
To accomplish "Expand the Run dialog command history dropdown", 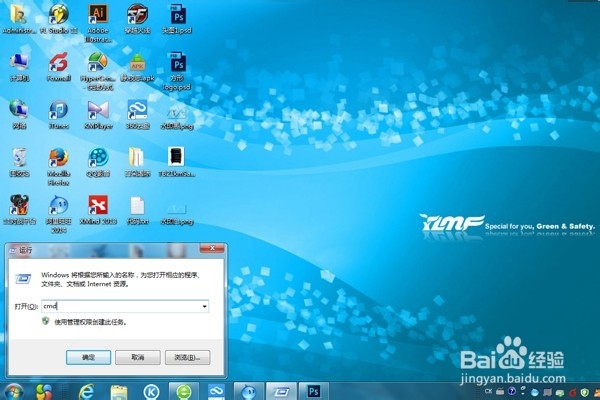I will [x=205, y=306].
